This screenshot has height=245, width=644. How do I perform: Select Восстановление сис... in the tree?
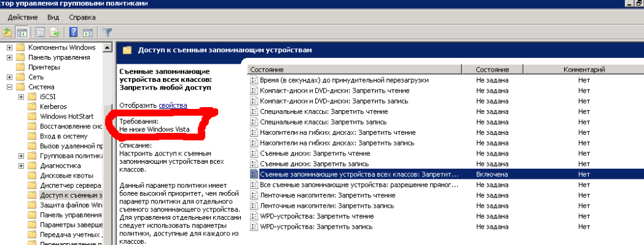tap(70, 126)
